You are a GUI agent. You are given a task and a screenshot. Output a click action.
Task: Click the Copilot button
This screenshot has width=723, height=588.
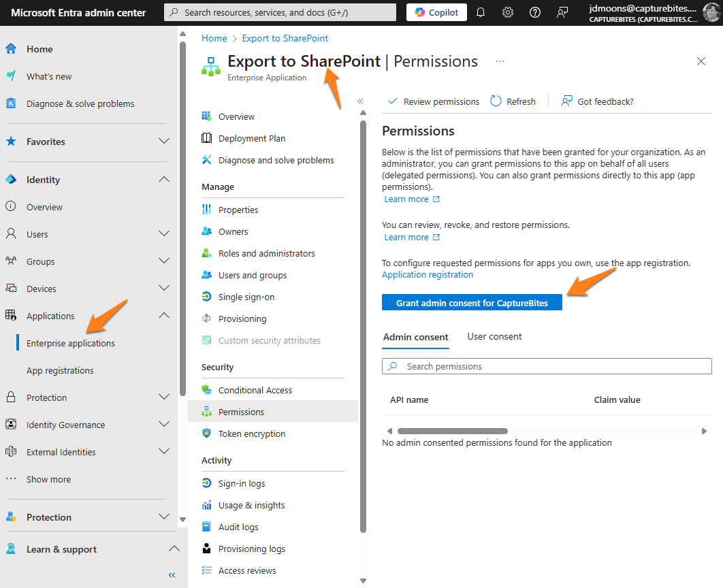tap(436, 12)
